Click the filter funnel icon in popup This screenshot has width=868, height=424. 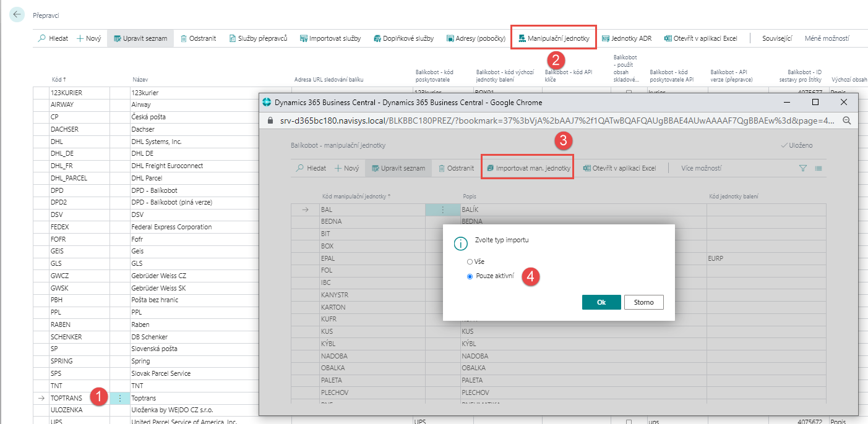(803, 168)
